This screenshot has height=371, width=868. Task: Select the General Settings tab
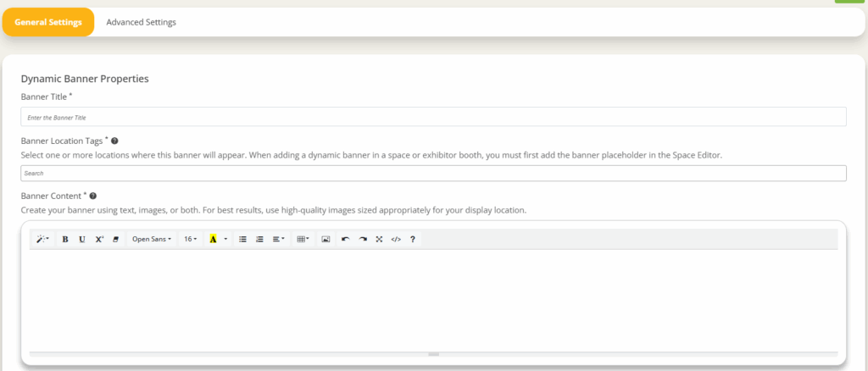[x=48, y=22]
